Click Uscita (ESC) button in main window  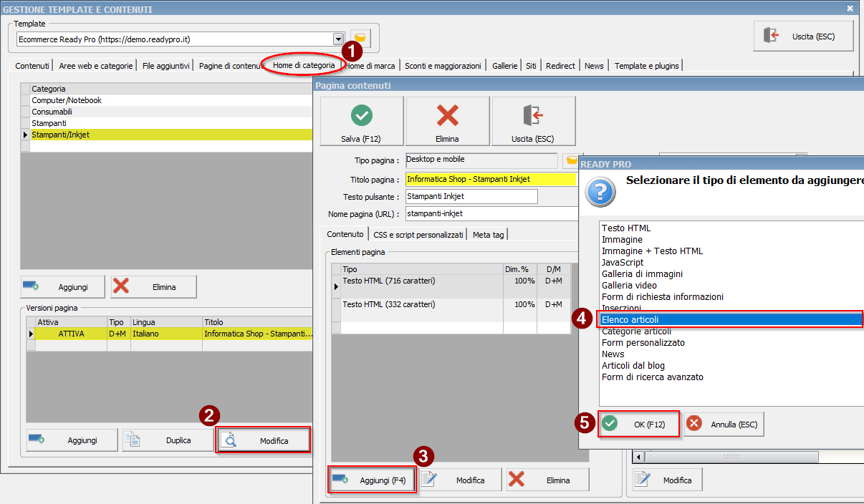point(803,36)
